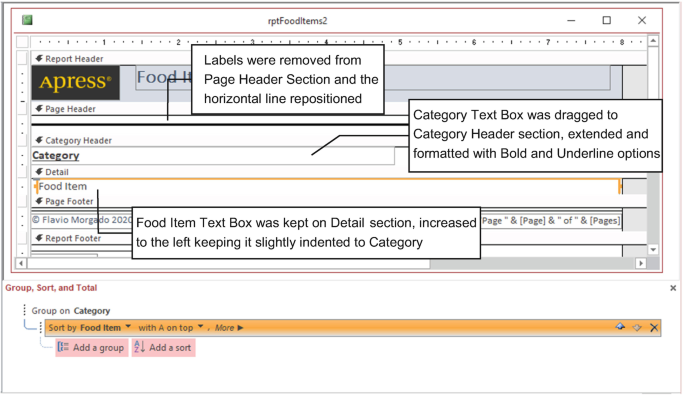Move the Food Item sort level up
685x396 pixels.
(x=620, y=327)
